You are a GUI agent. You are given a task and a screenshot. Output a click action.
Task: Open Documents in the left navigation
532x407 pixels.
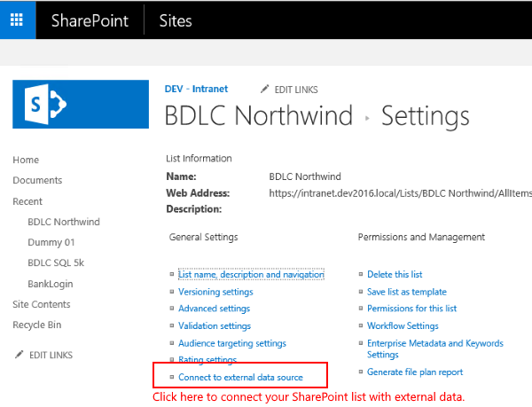pos(37,181)
